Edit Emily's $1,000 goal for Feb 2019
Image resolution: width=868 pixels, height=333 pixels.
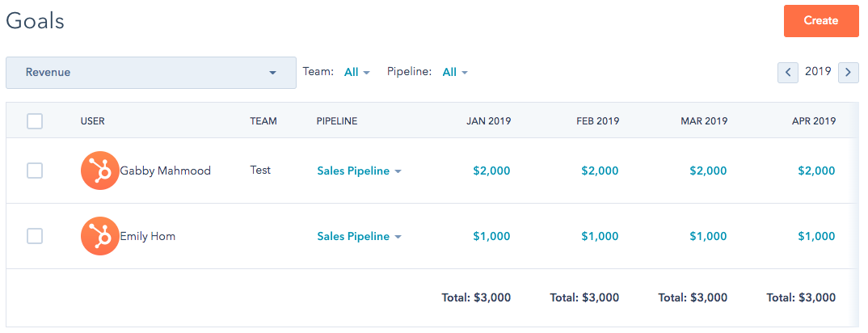(x=599, y=236)
